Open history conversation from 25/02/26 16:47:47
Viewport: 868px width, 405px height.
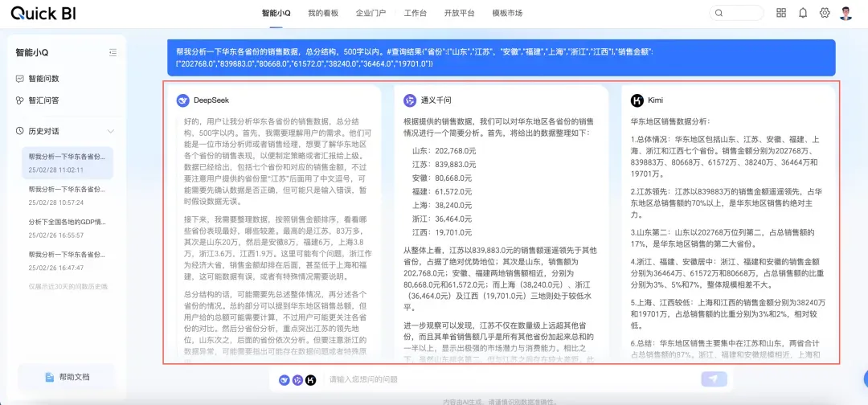click(x=68, y=260)
